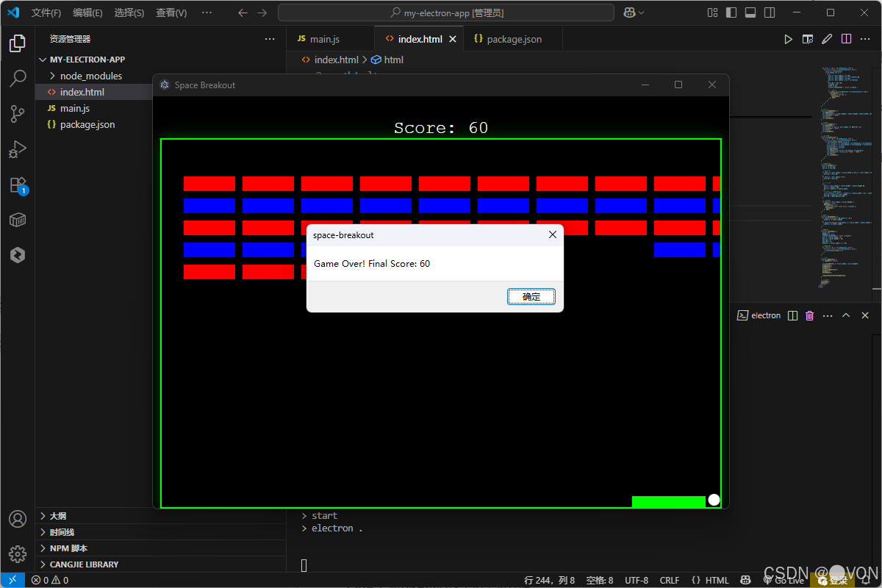Open Explorer panel more actions ellipsis
Viewport: 882px width, 588px height.
pyautogui.click(x=270, y=39)
